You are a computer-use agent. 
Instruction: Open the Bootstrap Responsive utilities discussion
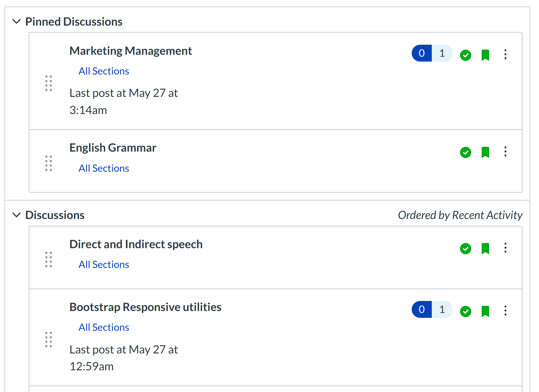pyautogui.click(x=145, y=307)
